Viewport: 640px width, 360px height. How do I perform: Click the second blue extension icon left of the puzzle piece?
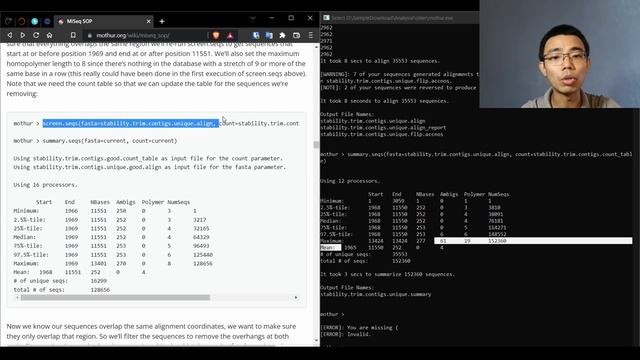coord(269,36)
